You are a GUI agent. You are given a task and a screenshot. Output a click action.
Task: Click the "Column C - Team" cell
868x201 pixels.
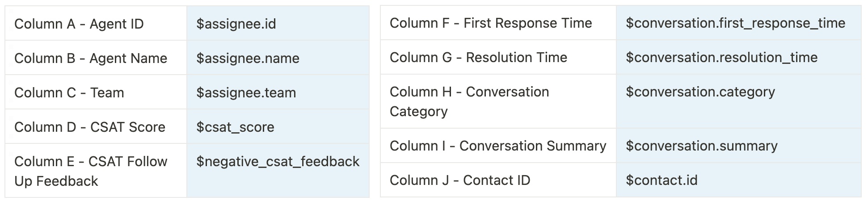[69, 92]
